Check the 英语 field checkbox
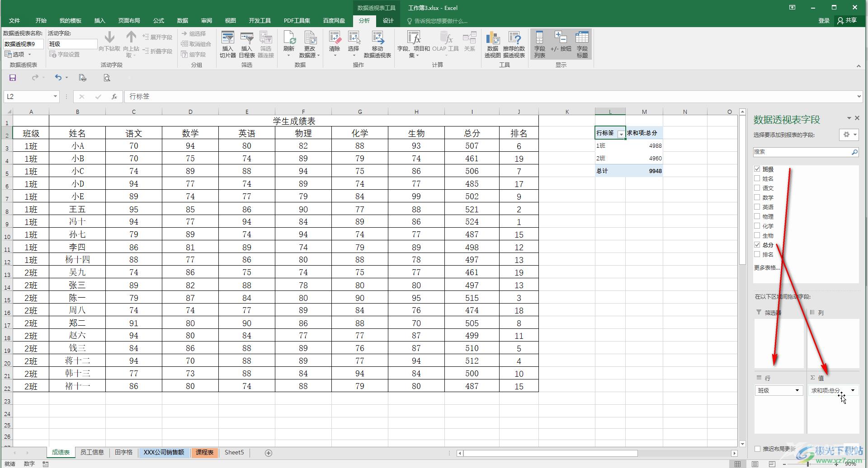Image resolution: width=868 pixels, height=468 pixels. coord(757,207)
